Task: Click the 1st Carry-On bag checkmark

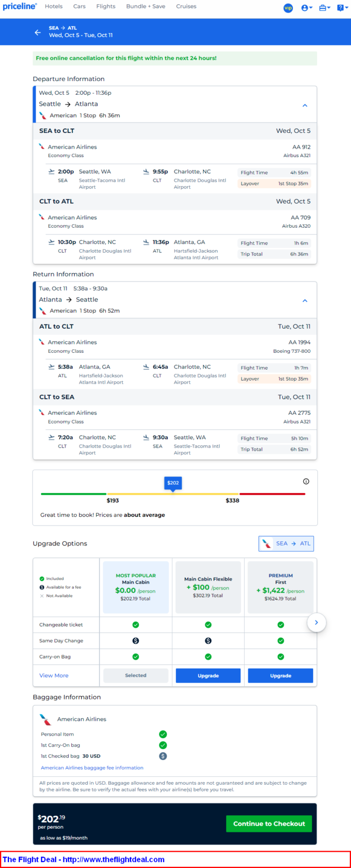Action: [163, 745]
